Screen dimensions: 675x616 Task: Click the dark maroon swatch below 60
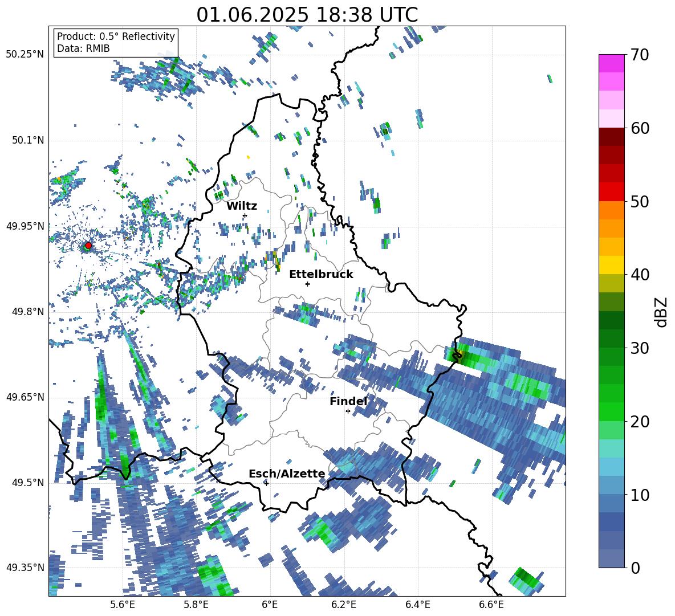point(611,137)
